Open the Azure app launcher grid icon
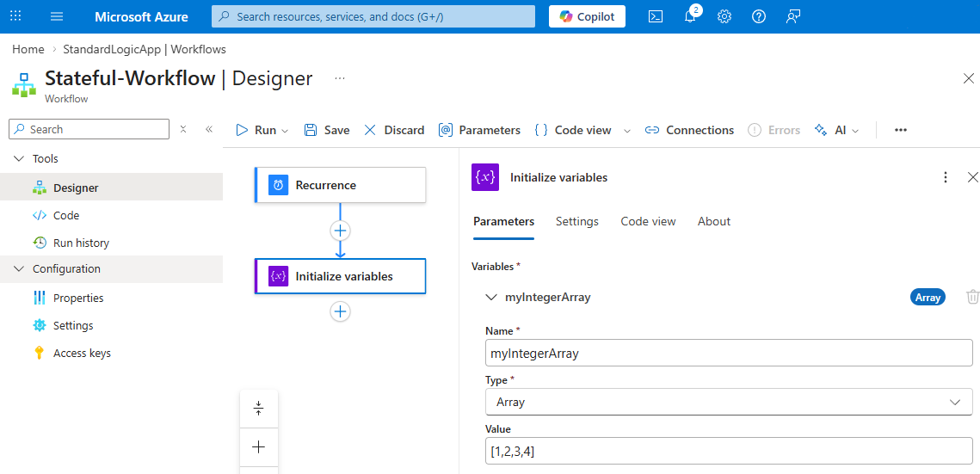This screenshot has width=980, height=474. [16, 17]
